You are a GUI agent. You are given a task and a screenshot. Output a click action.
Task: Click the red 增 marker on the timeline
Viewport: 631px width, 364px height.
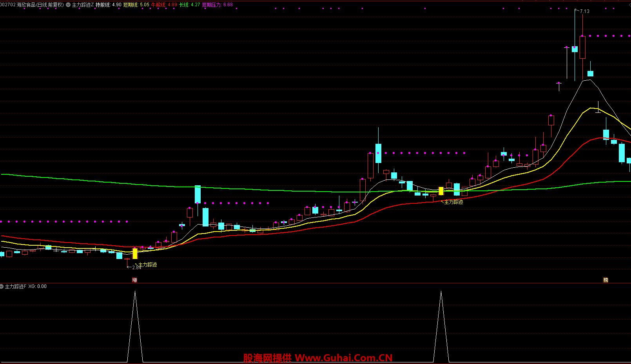134,280
